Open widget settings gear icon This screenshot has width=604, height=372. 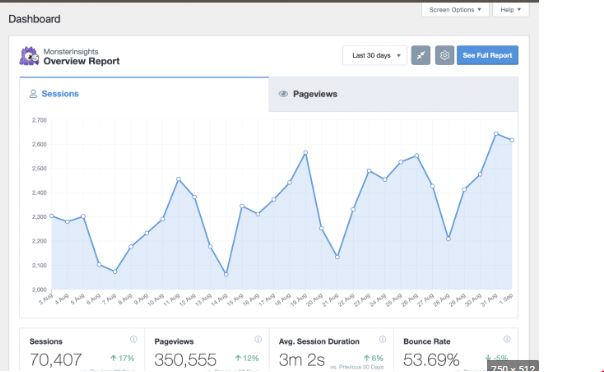tap(445, 55)
